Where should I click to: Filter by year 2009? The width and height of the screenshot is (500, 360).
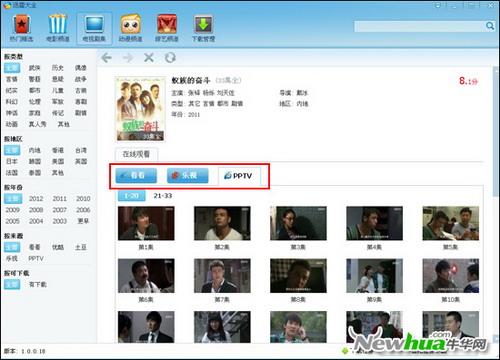(13, 210)
